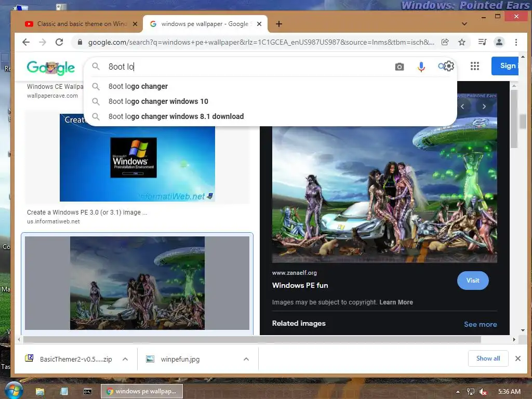Open the Windows Start orb
The height and width of the screenshot is (399, 532).
(14, 391)
